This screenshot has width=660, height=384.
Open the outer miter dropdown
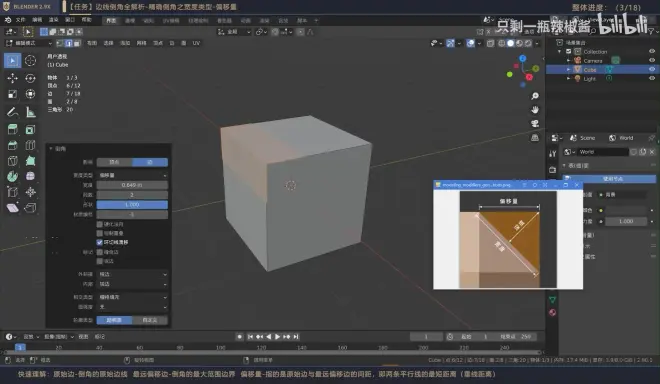(132, 274)
